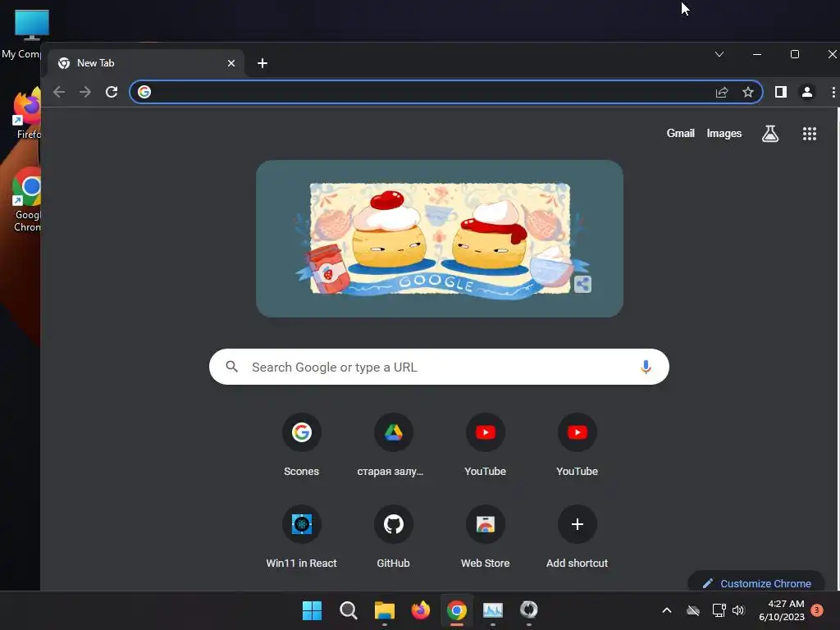
Task: Open the second YouTube shortcut
Action: [577, 445]
